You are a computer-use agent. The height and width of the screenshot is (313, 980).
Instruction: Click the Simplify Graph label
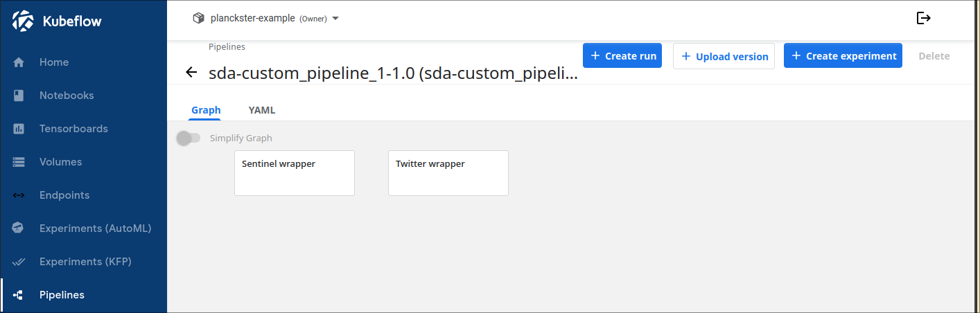point(241,138)
